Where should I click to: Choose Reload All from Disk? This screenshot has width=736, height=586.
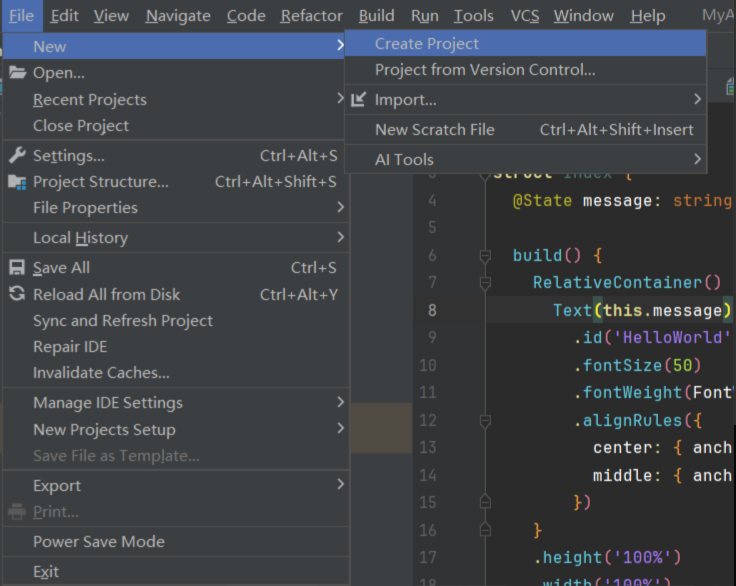pyautogui.click(x=176, y=294)
